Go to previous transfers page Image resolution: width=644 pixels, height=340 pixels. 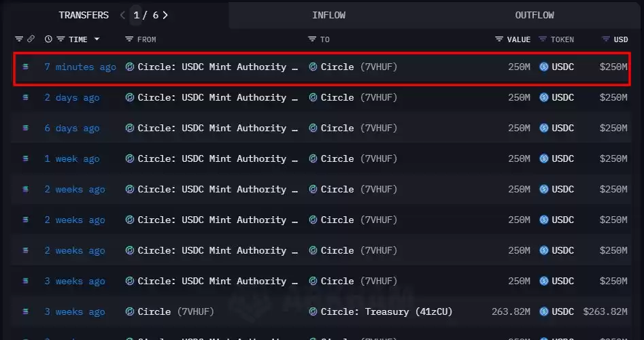pos(122,15)
